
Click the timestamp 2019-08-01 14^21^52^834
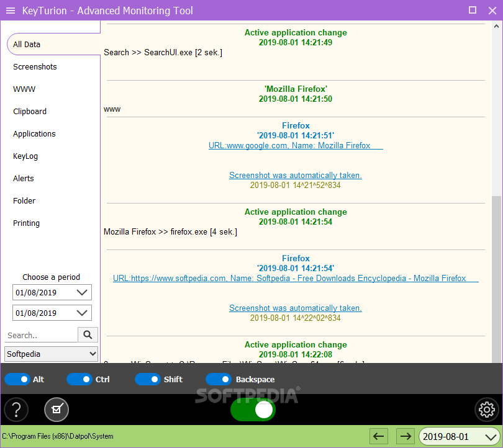pyautogui.click(x=296, y=186)
